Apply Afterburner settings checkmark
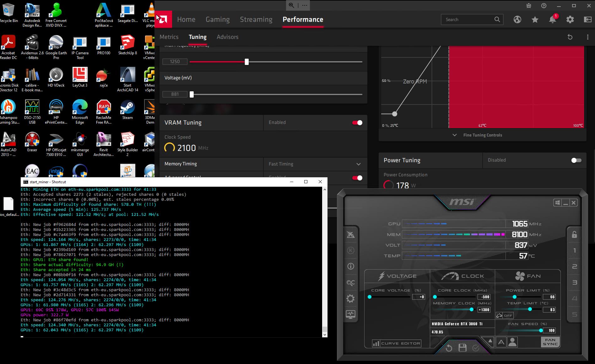The width and height of the screenshot is (595, 364). pos(476,348)
